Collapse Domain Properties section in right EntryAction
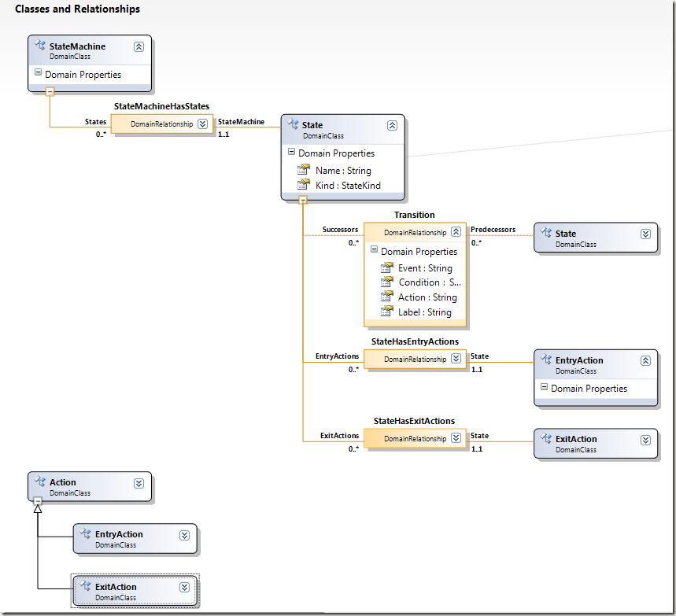Screen dimensions: 676x616 [544, 387]
